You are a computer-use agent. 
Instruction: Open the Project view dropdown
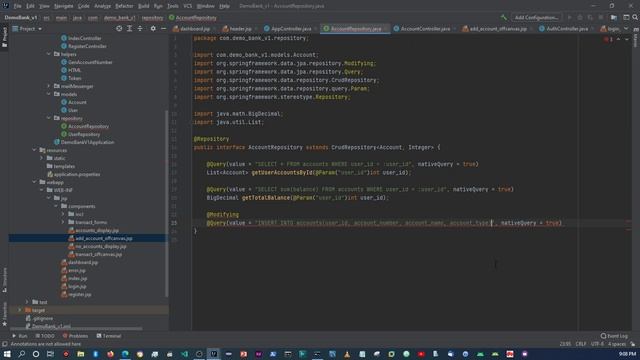pyautogui.click(x=27, y=29)
